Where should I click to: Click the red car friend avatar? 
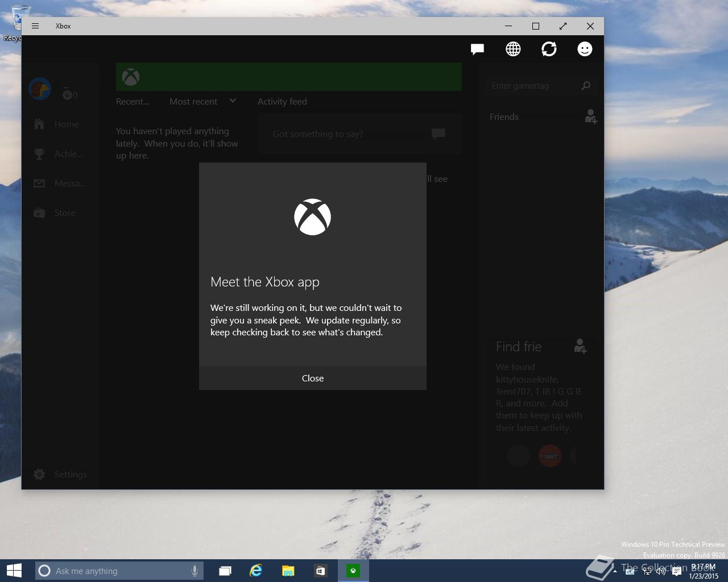(550, 456)
